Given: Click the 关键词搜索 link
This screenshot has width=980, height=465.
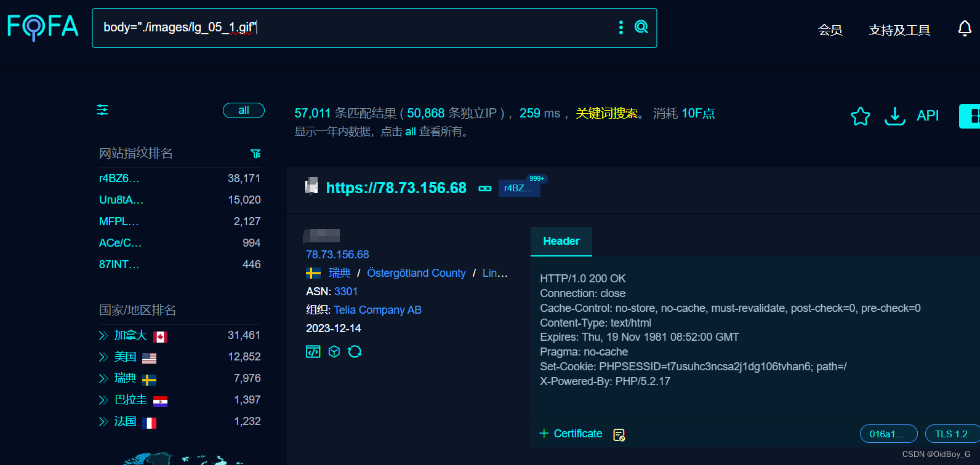Looking at the screenshot, I should (x=606, y=113).
